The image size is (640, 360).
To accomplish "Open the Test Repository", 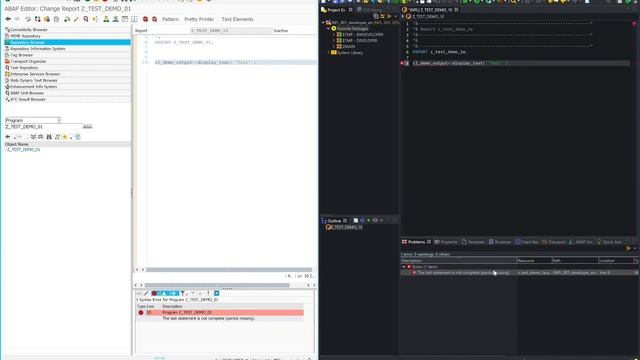I will [x=67, y=68].
